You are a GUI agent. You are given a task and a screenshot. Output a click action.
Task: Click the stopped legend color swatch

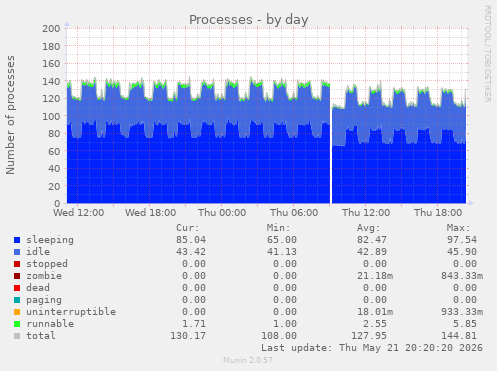pyautogui.click(x=17, y=264)
